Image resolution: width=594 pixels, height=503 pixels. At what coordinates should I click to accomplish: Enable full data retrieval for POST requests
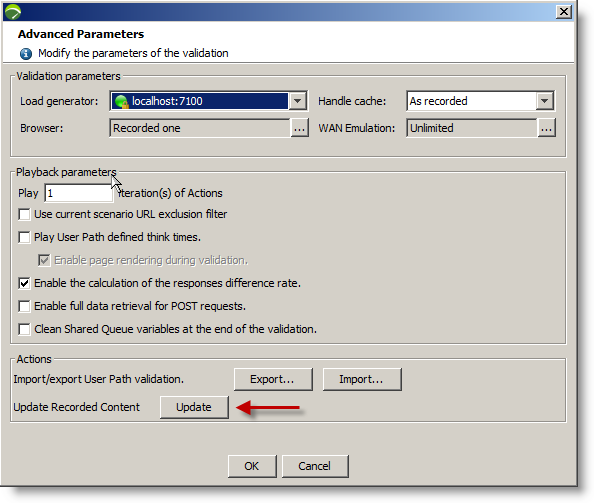coord(24,306)
